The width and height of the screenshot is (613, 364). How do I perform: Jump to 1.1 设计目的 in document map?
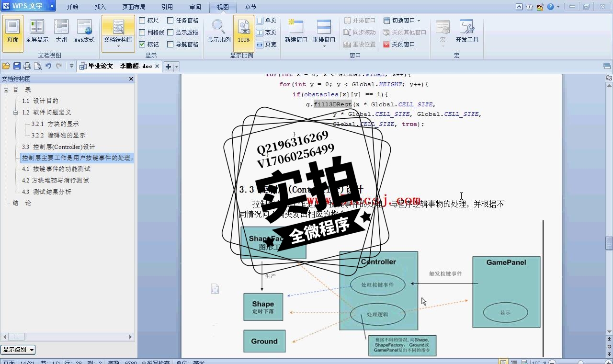point(40,101)
